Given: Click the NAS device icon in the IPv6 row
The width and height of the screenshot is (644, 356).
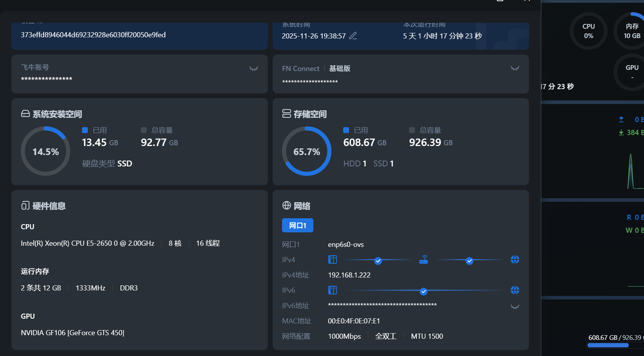Looking at the screenshot, I should [333, 290].
